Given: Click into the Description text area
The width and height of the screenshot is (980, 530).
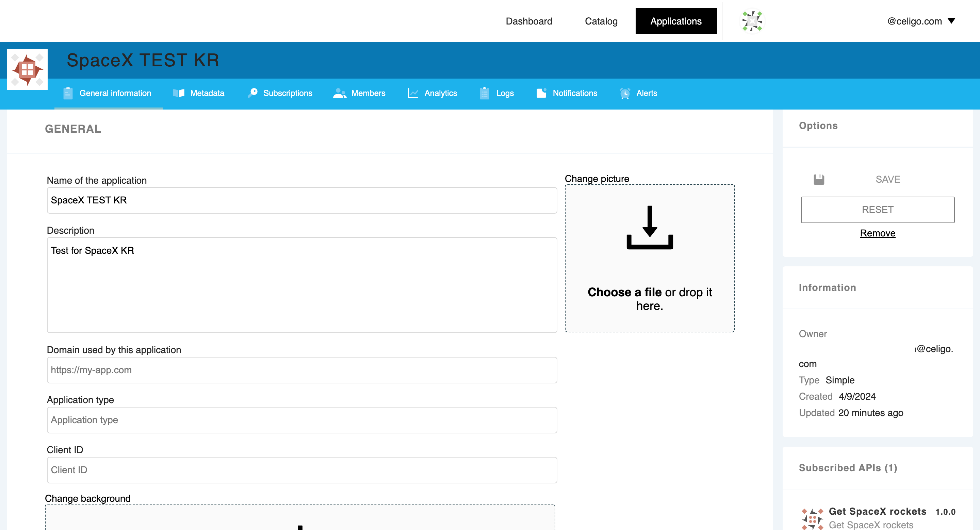Looking at the screenshot, I should click(302, 285).
